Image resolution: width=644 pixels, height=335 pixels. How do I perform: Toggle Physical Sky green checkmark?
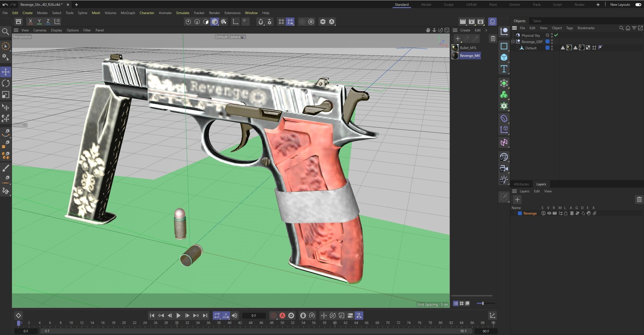point(556,35)
